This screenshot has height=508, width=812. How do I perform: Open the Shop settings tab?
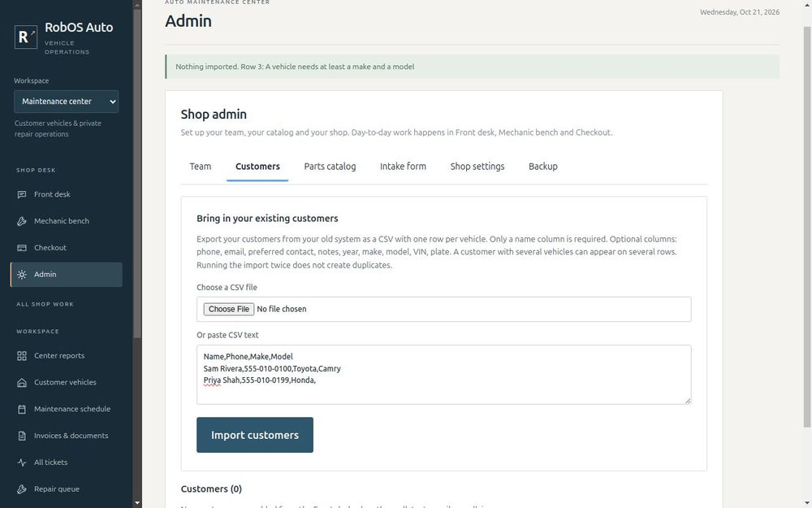tap(477, 167)
